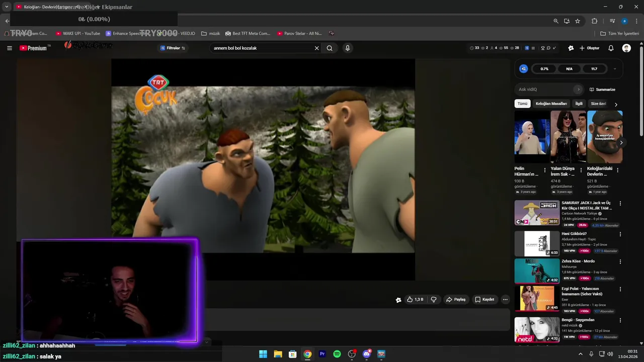Open options for Keloğlan'daki Devlerin short
644x362 pixels.
(617, 170)
